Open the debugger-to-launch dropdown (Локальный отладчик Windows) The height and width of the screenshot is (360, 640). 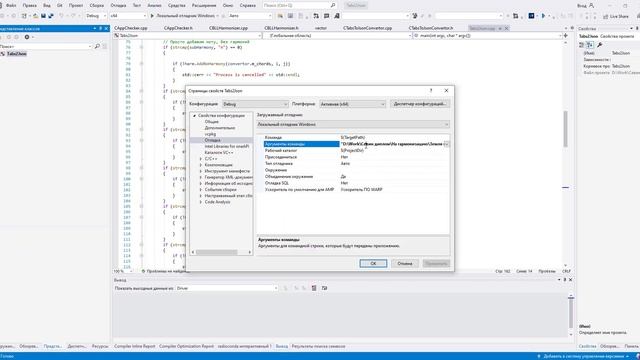click(x=353, y=124)
